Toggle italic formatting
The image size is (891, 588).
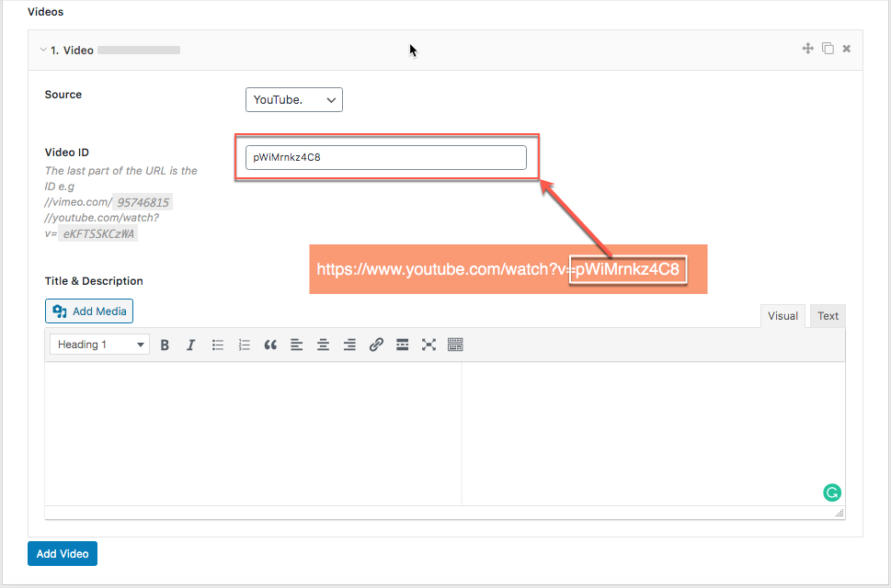[x=191, y=345]
